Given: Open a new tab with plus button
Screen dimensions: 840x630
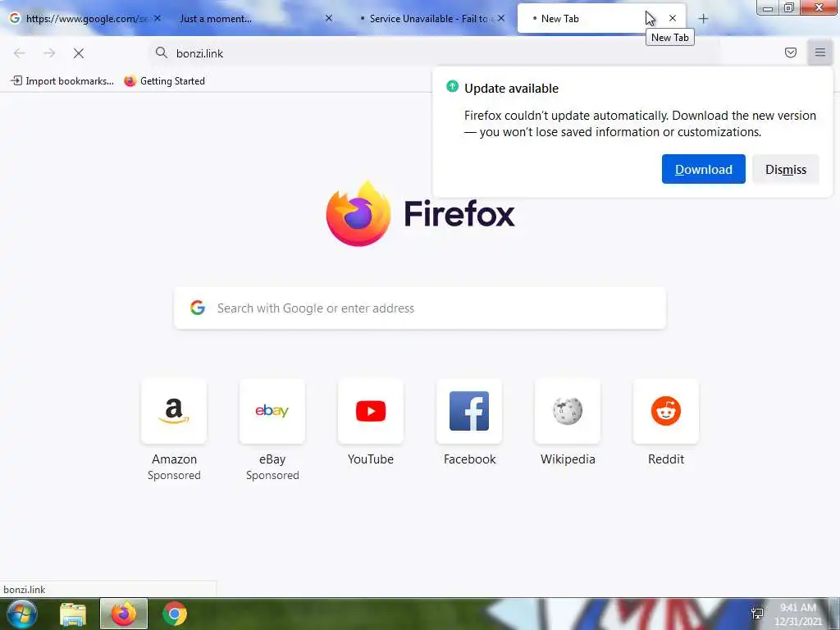Looking at the screenshot, I should (x=703, y=19).
